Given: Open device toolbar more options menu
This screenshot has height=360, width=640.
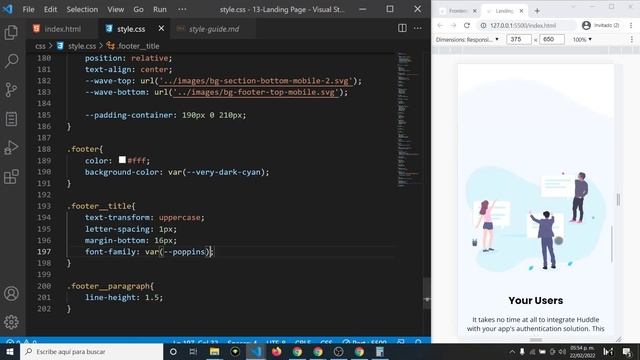Looking at the screenshot, I should click(631, 40).
